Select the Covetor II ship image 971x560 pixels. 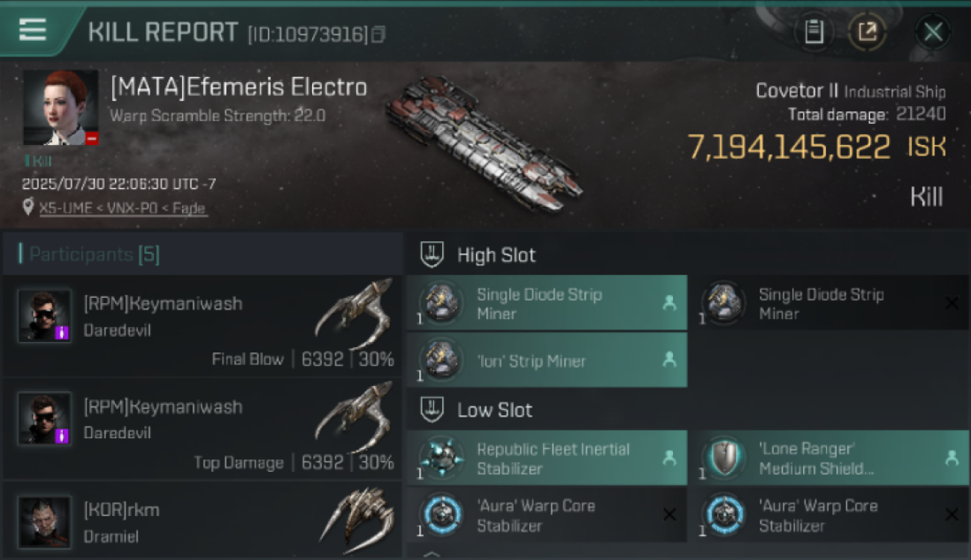tap(483, 143)
